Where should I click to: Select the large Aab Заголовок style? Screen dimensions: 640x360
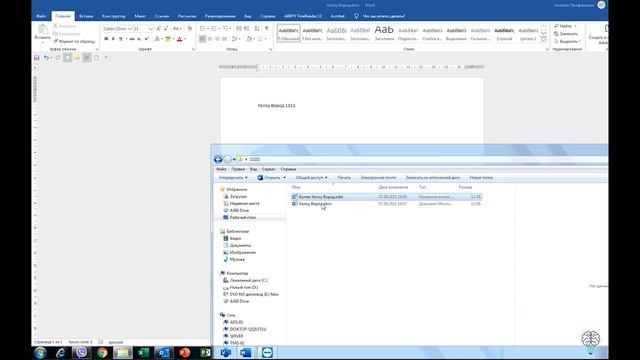[384, 33]
